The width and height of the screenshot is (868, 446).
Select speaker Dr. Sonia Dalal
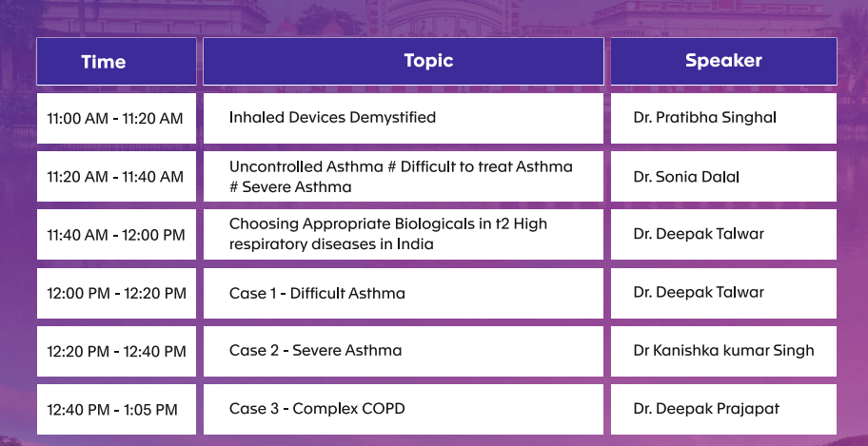pyautogui.click(x=686, y=177)
